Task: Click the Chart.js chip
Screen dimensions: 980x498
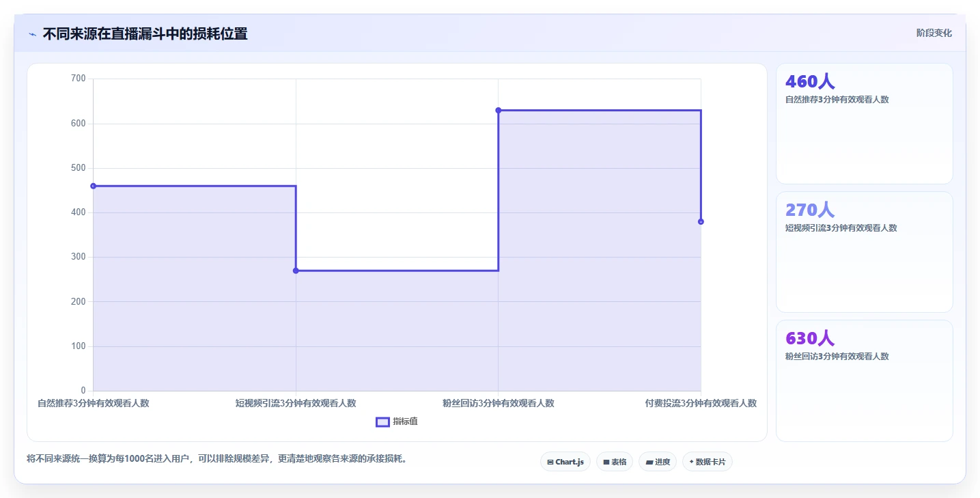Action: (565, 462)
